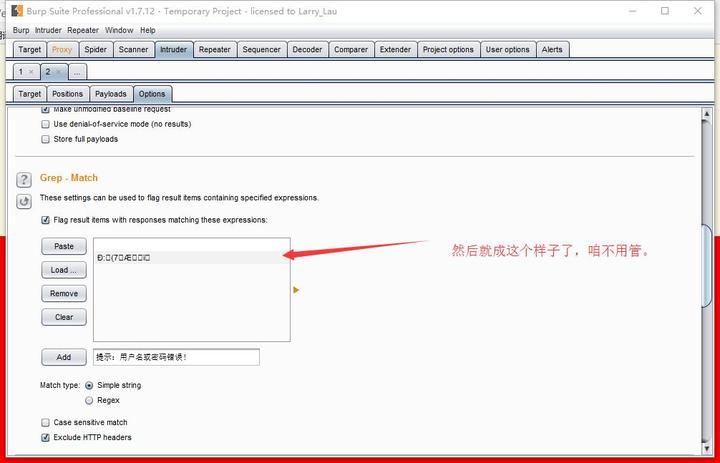The image size is (720, 463).
Task: Open new attack tab labeled ...
Action: click(77, 72)
